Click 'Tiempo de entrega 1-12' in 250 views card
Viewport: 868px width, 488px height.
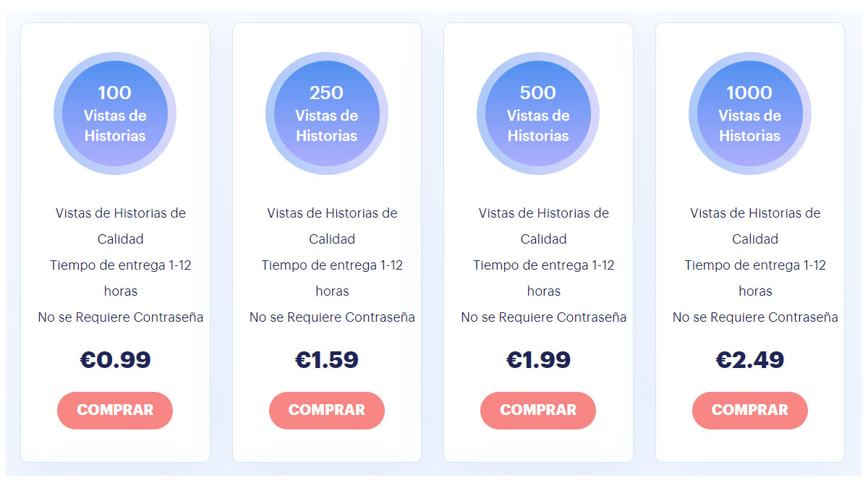click(x=332, y=265)
